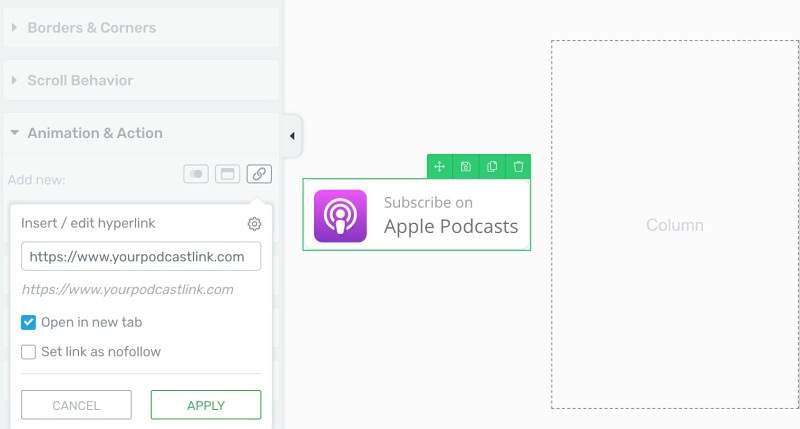Viewport: 800px width, 429px height.
Task: Click the Insert / edit hyperlink heading
Action: click(88, 223)
